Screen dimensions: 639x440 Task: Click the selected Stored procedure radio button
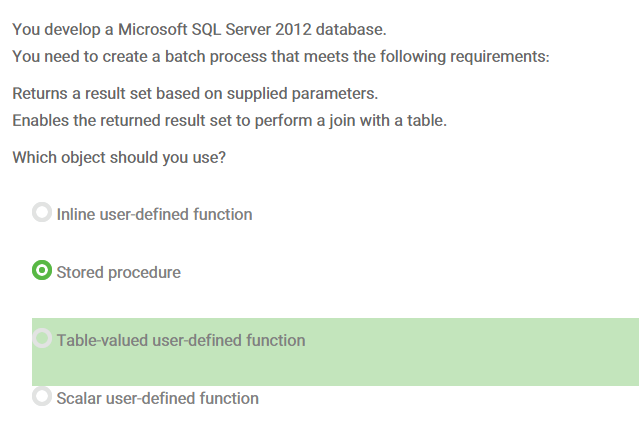tap(42, 271)
